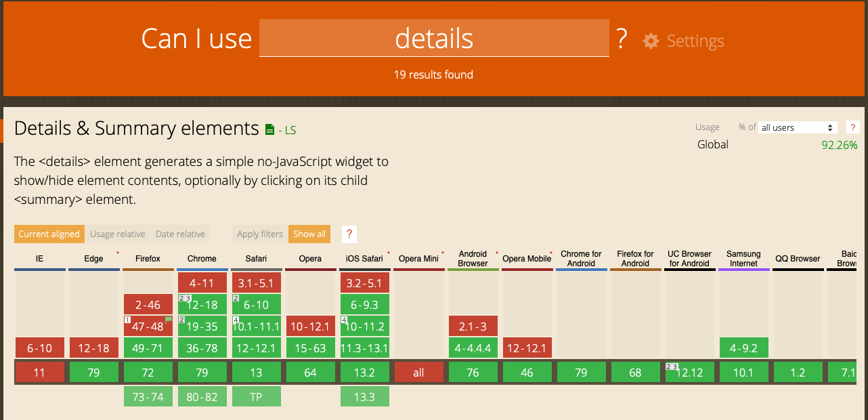Click the Chrome 4-11 version cell
The image size is (868, 420).
[x=202, y=283]
